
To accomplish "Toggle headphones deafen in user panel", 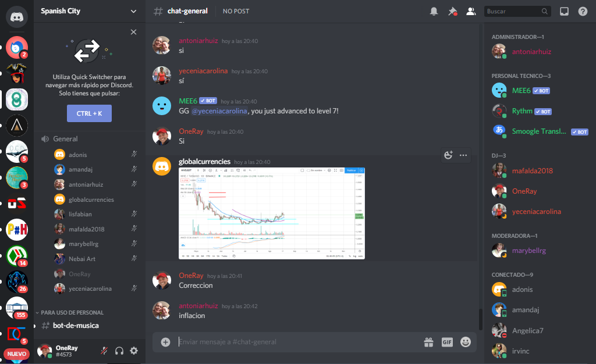I will click(119, 351).
